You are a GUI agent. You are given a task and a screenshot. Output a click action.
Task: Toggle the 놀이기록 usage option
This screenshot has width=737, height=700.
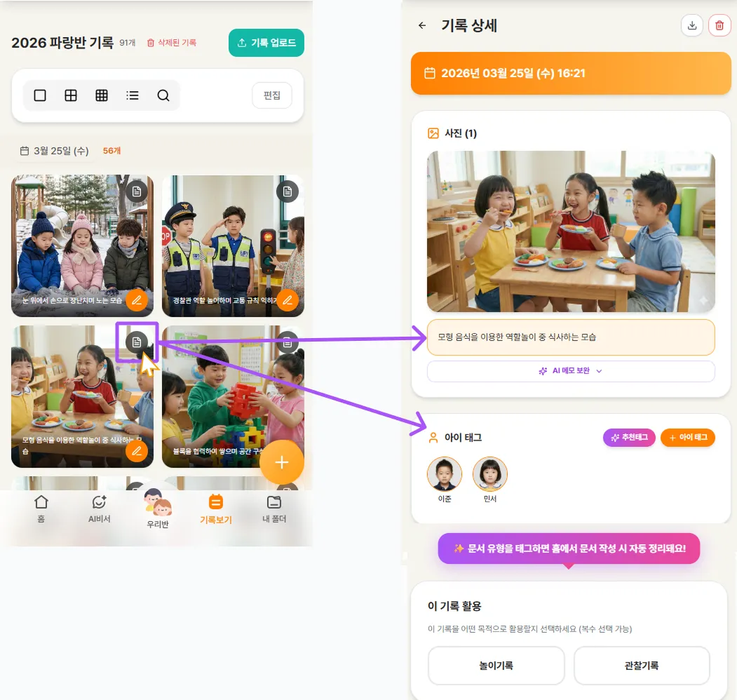pyautogui.click(x=496, y=666)
